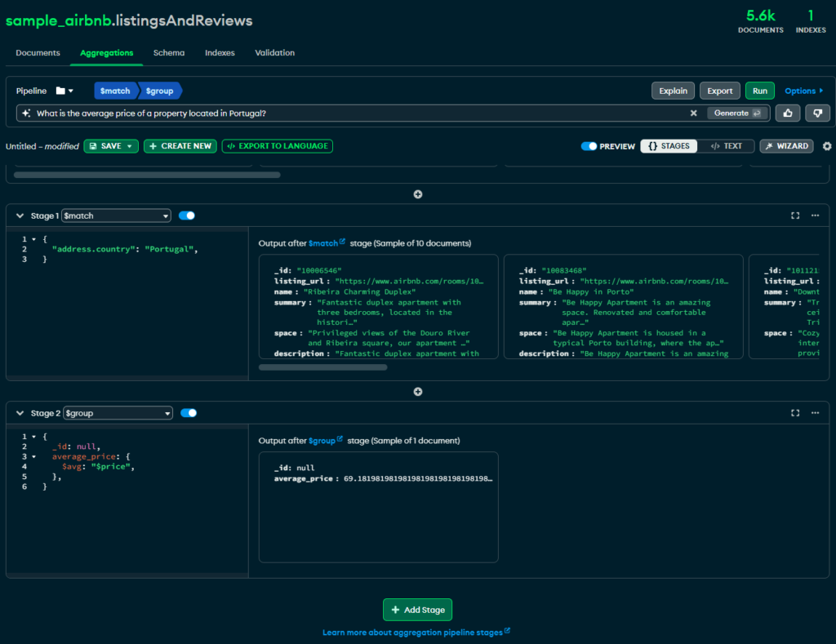
Task: Open Stage 2 more options ellipsis menu
Action: pos(816,413)
